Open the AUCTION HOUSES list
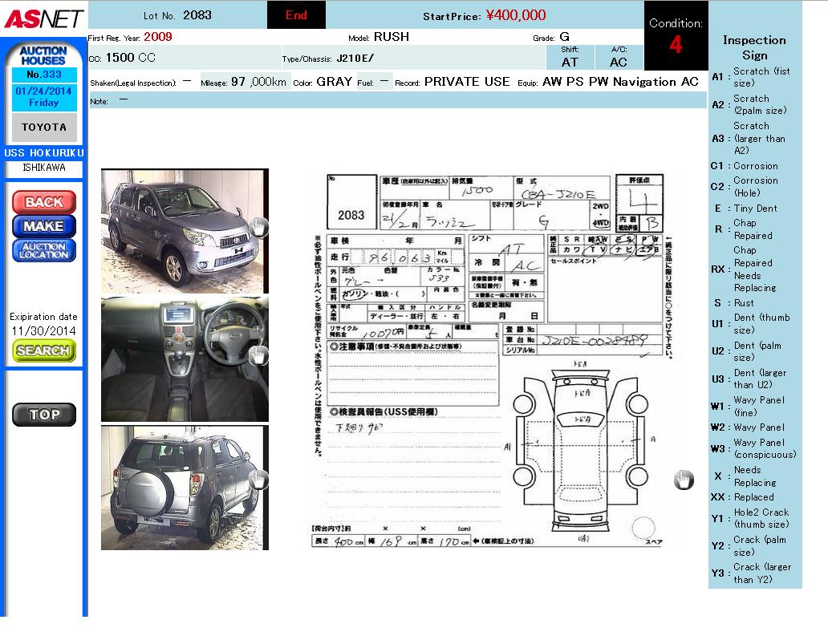Screen dimensions: 828x644 point(43,55)
